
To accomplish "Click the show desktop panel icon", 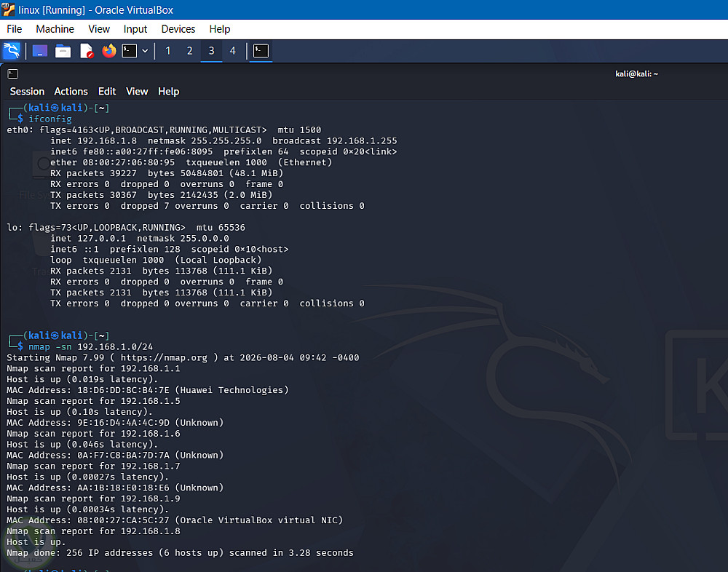I will [40, 51].
